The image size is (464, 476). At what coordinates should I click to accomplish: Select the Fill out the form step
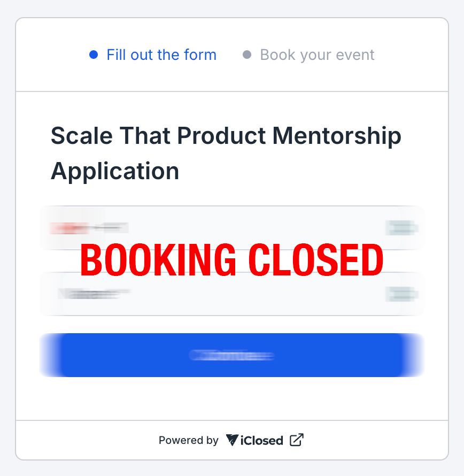click(161, 55)
